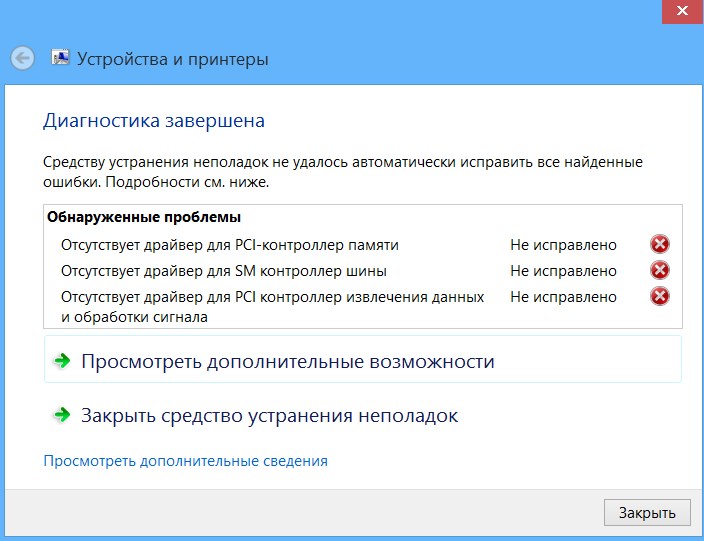Click the green arrow beside Закрыть средство устранения неполадок
The width and height of the screenshot is (704, 541).
62,415
